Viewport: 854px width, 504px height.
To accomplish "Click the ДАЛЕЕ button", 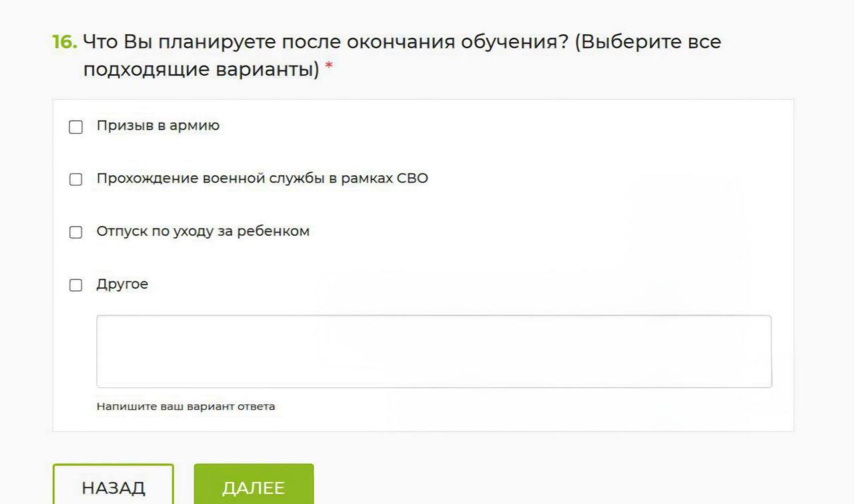I will coord(254,487).
